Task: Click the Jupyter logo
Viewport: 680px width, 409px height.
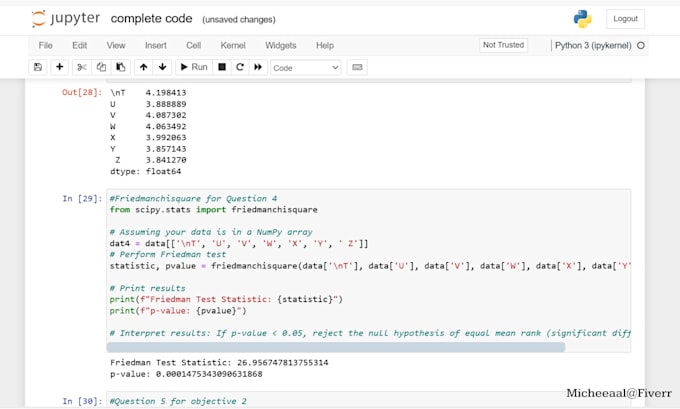Action: click(x=65, y=19)
